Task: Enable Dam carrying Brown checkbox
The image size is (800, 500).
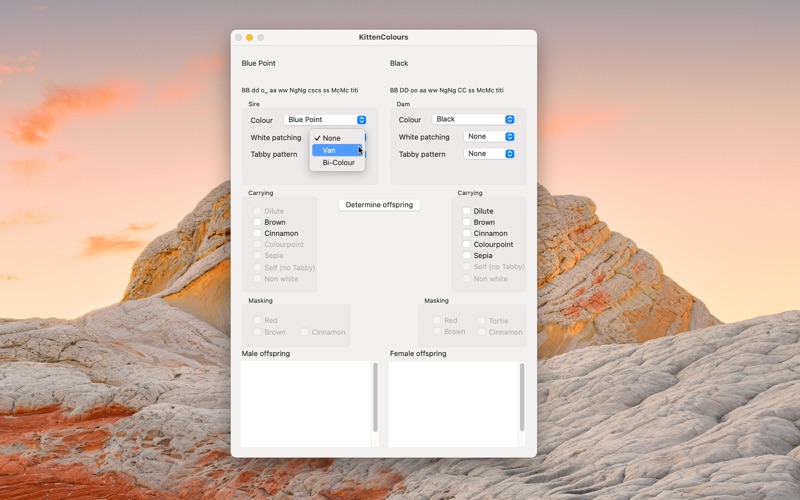Action: (x=466, y=222)
